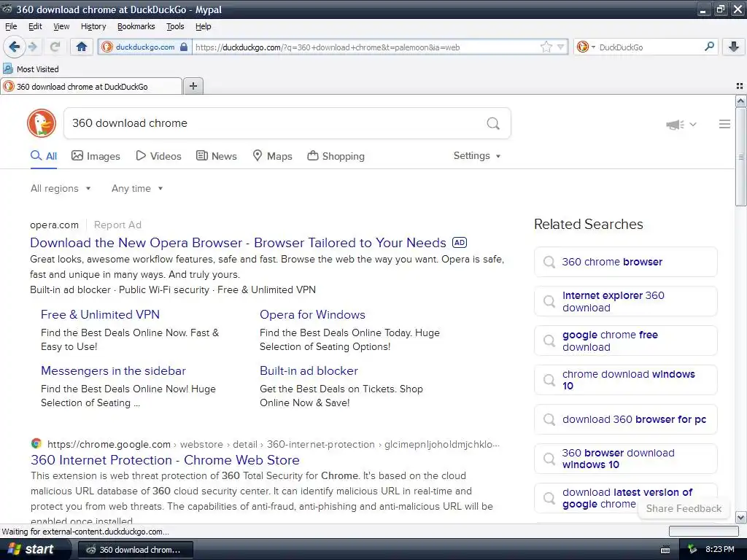Click the Chrome favicon beside result URL
This screenshot has height=560, width=747.
click(x=36, y=444)
